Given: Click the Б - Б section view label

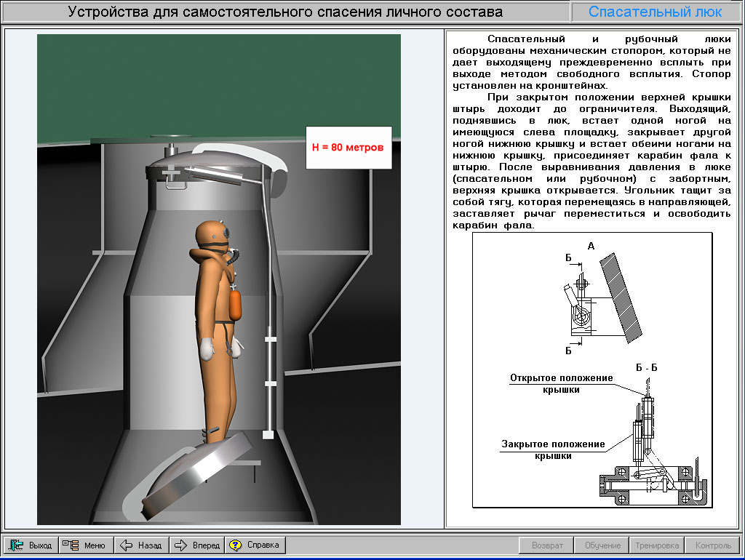Looking at the screenshot, I should click(646, 367).
